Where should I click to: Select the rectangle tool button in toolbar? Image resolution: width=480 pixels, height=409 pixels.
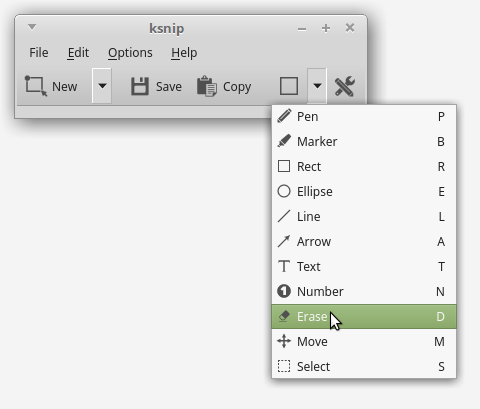(289, 86)
